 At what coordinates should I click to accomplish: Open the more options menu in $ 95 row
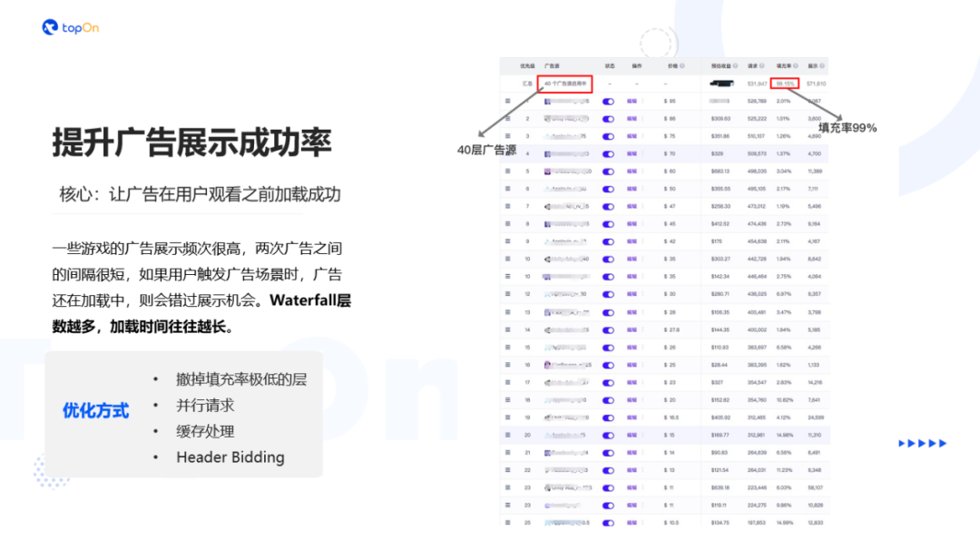tap(642, 101)
